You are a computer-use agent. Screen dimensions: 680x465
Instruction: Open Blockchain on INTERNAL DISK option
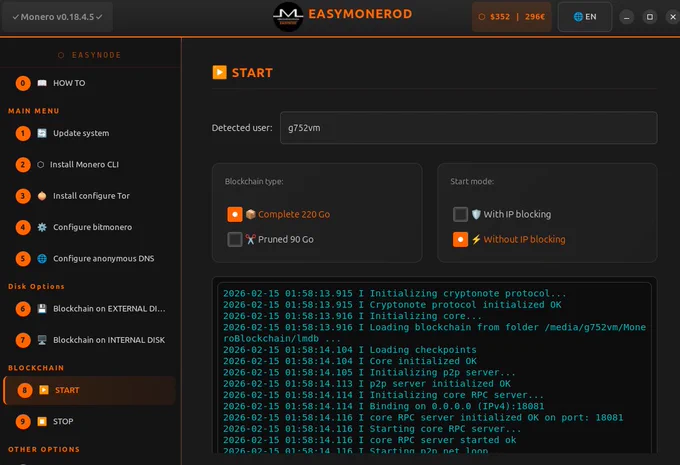tap(90, 340)
